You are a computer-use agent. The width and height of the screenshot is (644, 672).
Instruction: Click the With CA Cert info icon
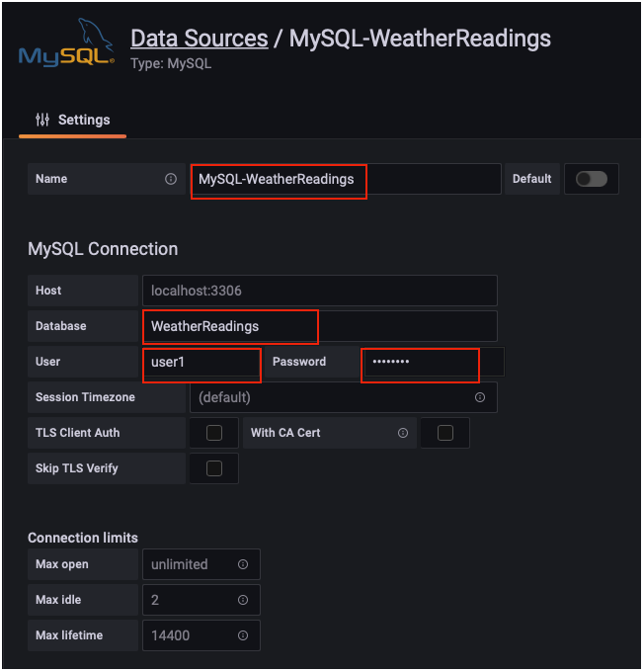pos(403,433)
